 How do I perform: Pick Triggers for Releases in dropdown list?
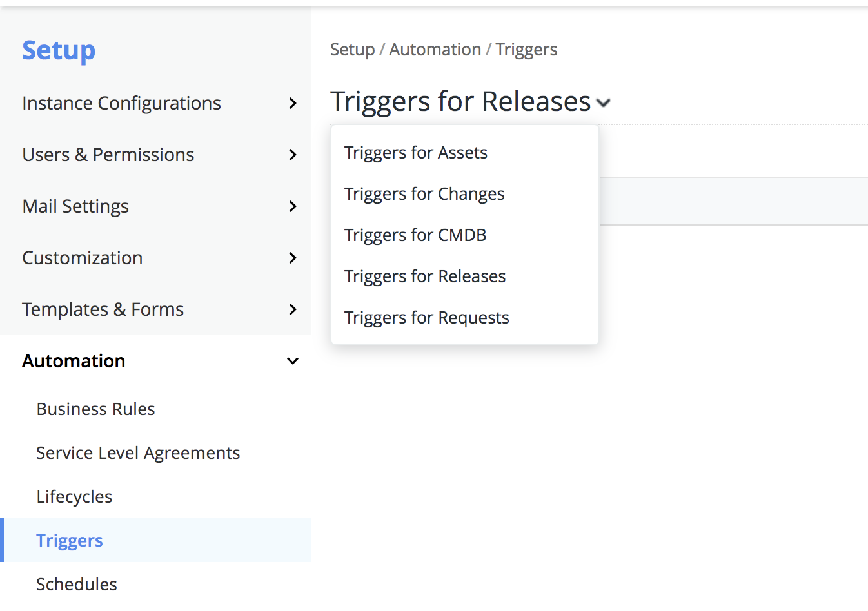pos(424,276)
